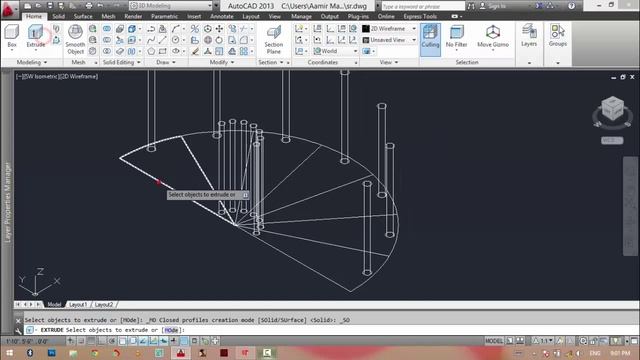This screenshot has width=640, height=360.
Task: Click the command line customize wrench
Action: 18,330
